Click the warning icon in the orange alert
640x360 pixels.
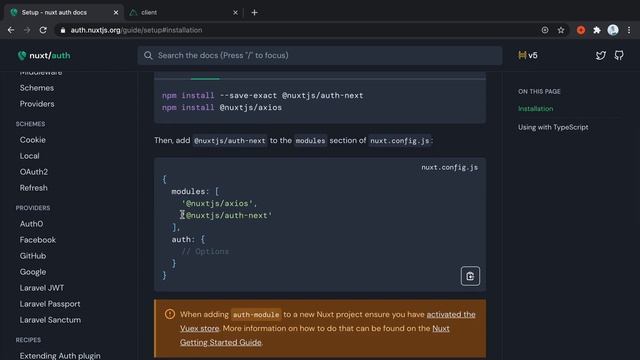pos(170,314)
